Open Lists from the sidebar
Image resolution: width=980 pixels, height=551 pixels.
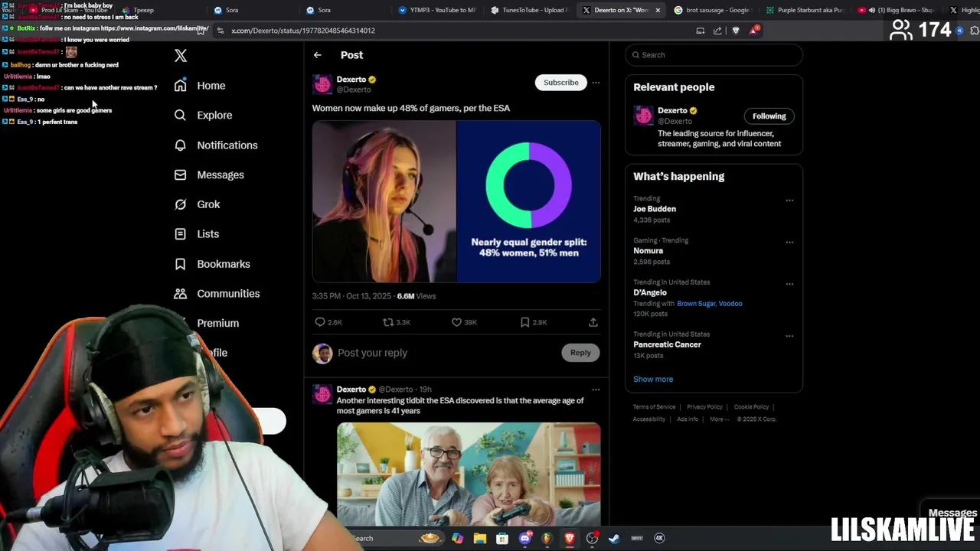207,234
